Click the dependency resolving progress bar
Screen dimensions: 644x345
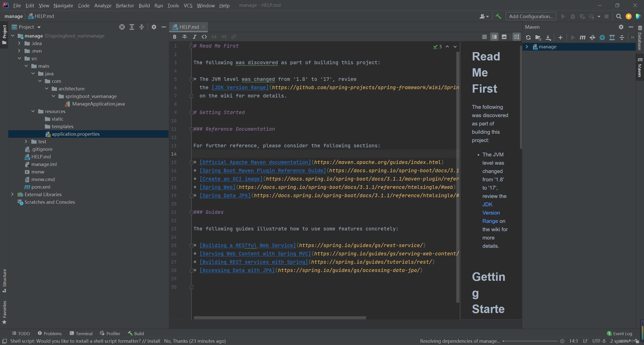point(530,341)
